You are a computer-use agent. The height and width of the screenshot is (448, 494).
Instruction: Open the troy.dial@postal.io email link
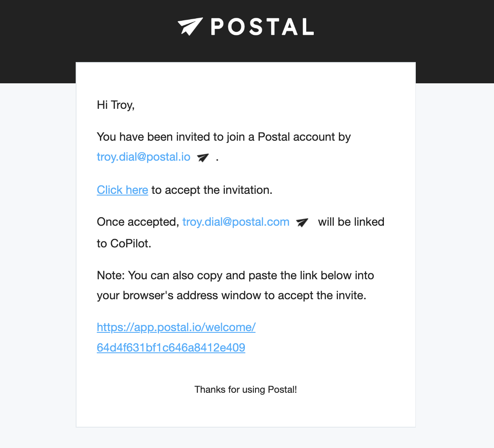click(x=143, y=157)
